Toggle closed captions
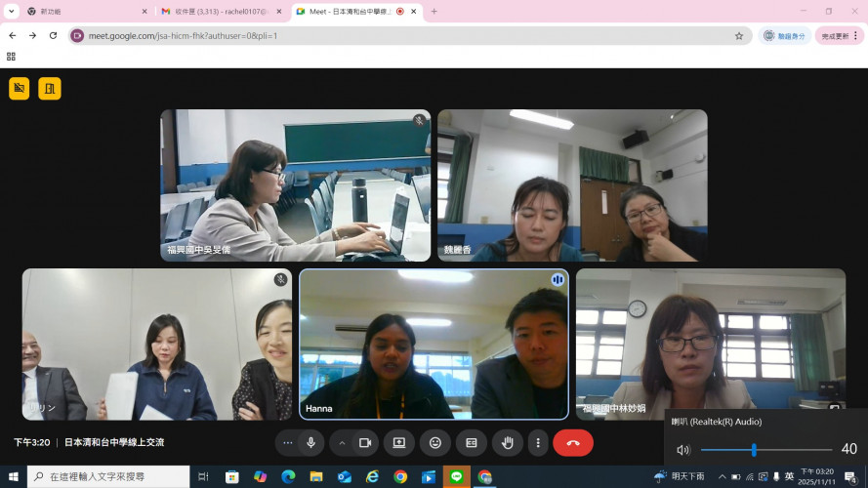Screen dimensions: 868x488 [471, 442]
